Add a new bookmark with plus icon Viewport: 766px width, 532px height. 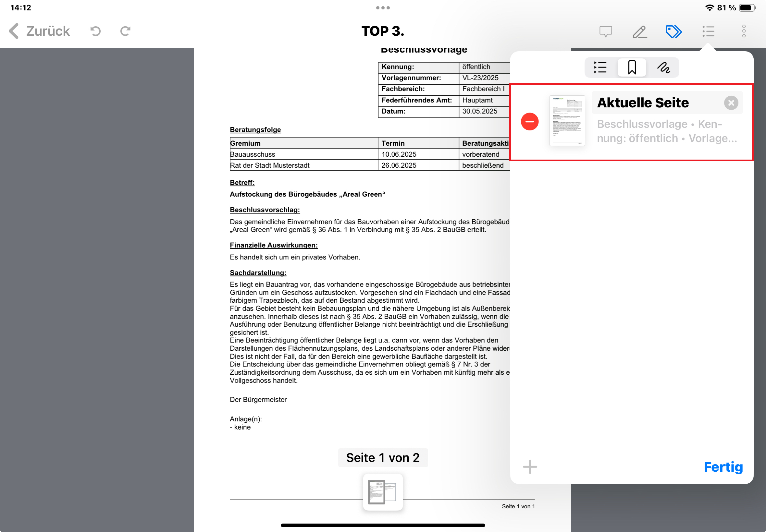530,467
